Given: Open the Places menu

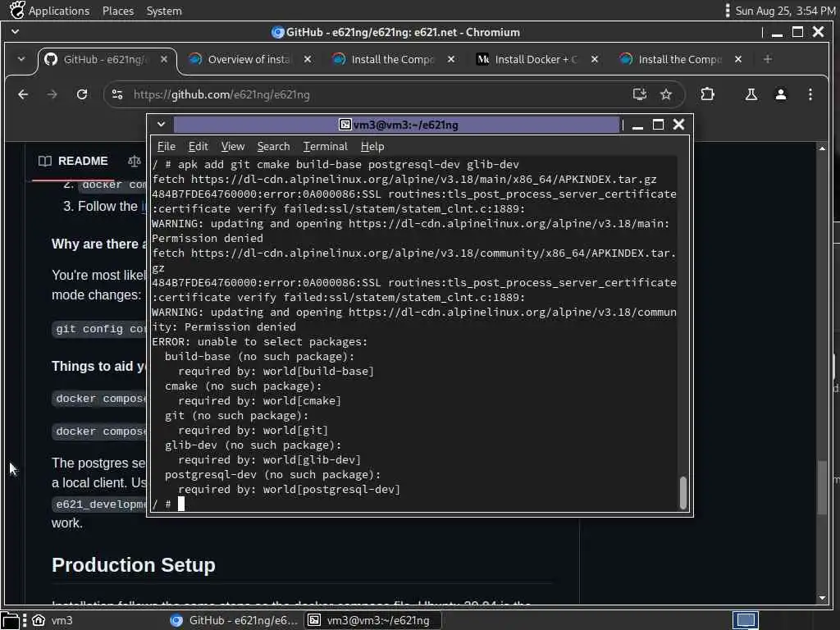Looking at the screenshot, I should point(118,11).
